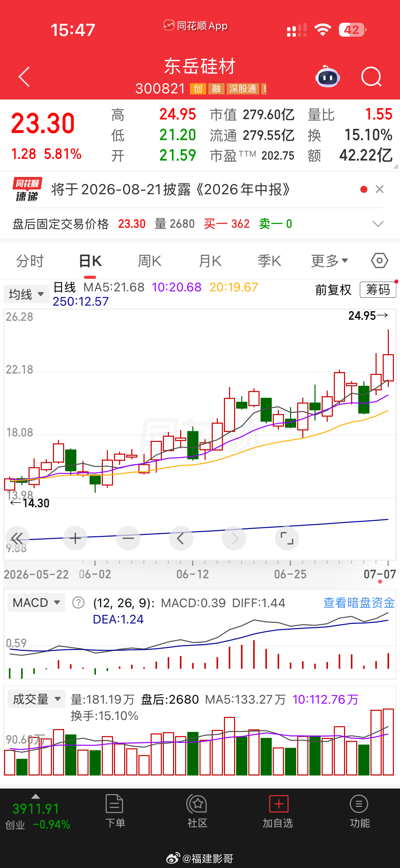Open the MACD indicator dropdown

(36, 603)
